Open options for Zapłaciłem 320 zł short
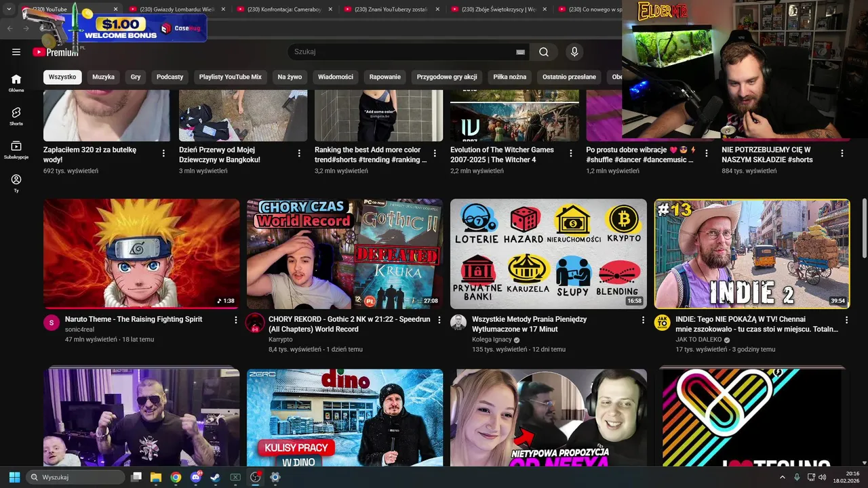Image resolution: width=868 pixels, height=488 pixels. click(163, 153)
